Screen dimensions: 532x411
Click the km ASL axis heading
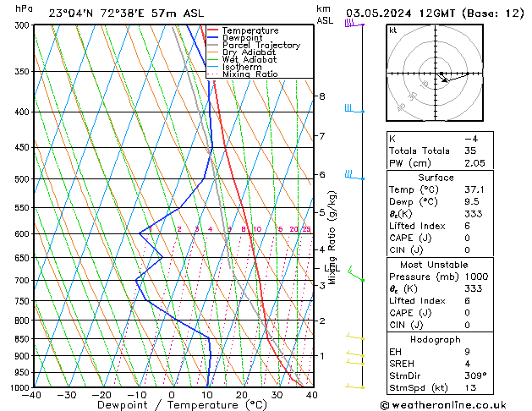coord(325,14)
